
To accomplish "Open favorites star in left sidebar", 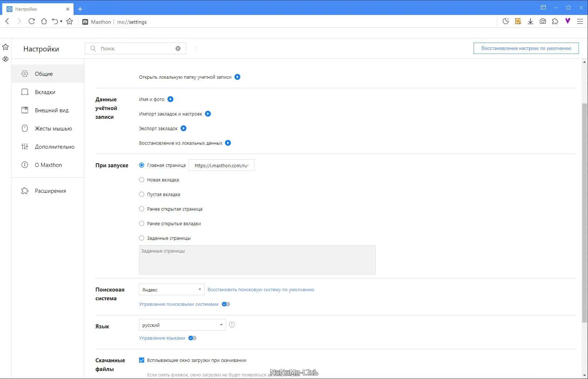I will point(5,47).
